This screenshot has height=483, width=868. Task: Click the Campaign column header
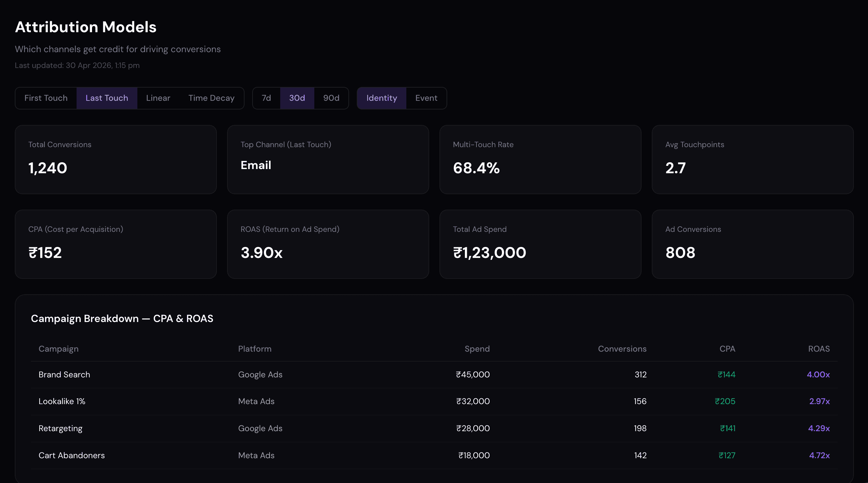point(59,349)
